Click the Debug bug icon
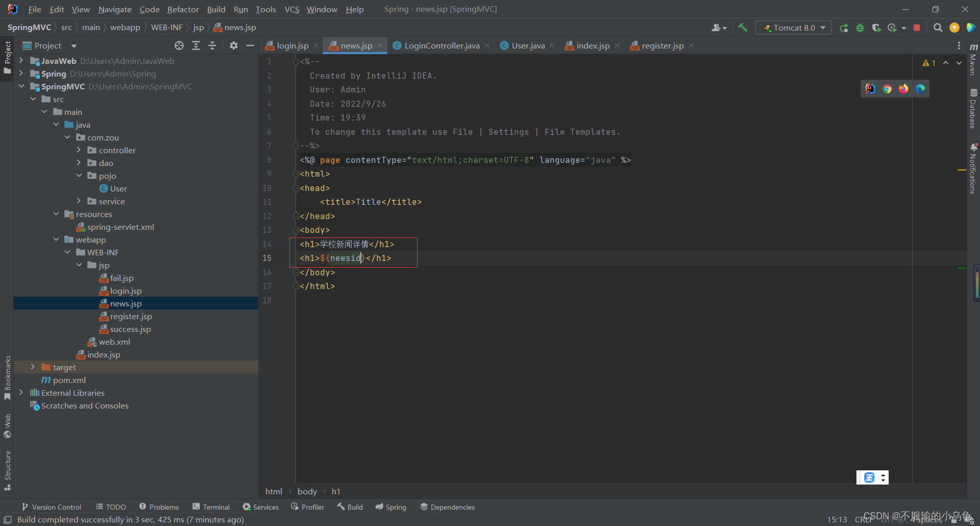This screenshot has height=526, width=980. [x=860, y=28]
